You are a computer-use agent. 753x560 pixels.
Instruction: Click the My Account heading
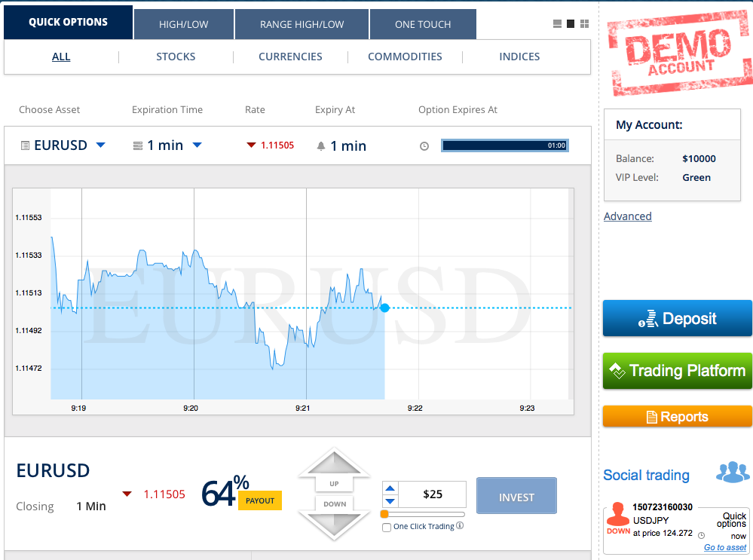pos(649,125)
